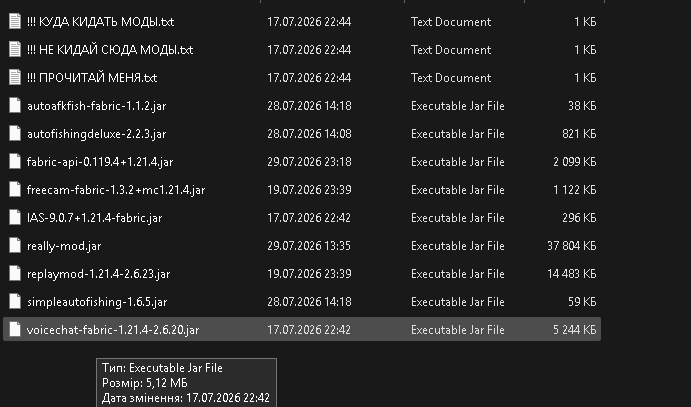Screen dimensions: 691x407
Task: Select the autofishingdeluxe-2.2.3.jar file icon
Action: click(x=15, y=133)
